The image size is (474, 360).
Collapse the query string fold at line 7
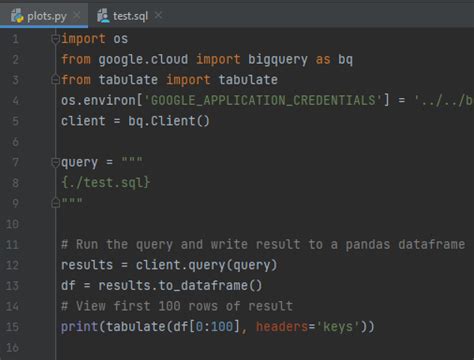pyautogui.click(x=55, y=162)
